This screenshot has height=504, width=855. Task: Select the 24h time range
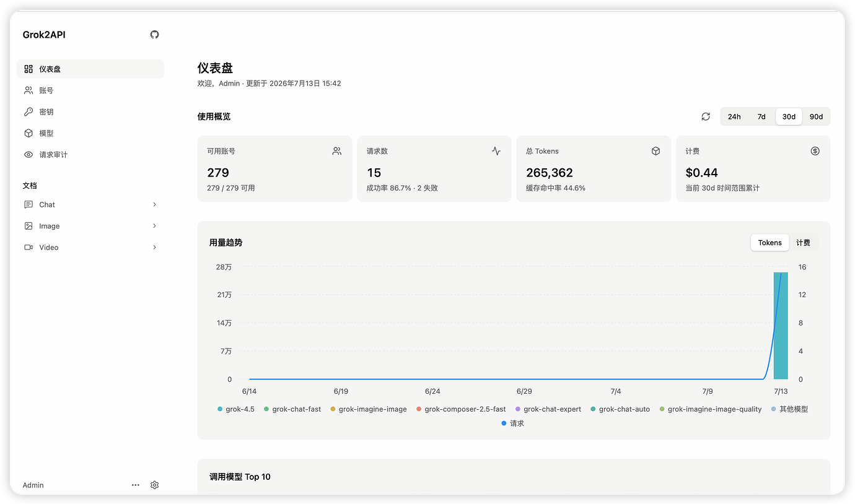coord(734,116)
